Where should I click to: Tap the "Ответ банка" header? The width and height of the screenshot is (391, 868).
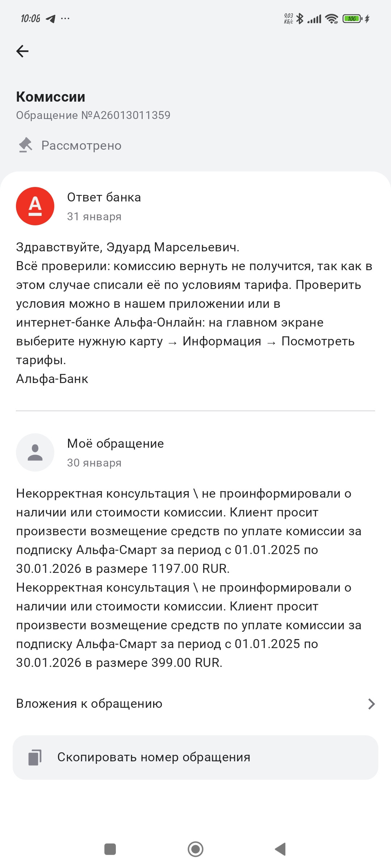pyautogui.click(x=104, y=197)
